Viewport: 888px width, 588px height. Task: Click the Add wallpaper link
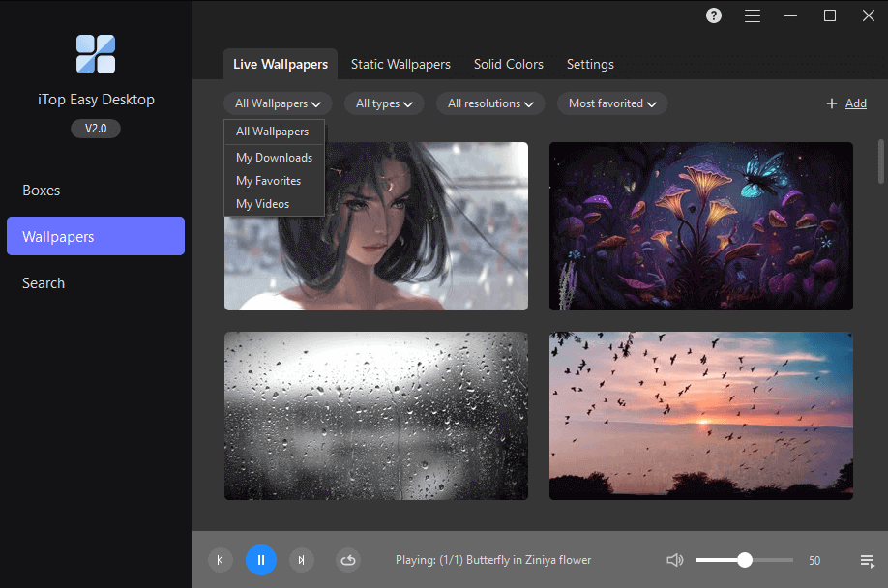(x=846, y=103)
